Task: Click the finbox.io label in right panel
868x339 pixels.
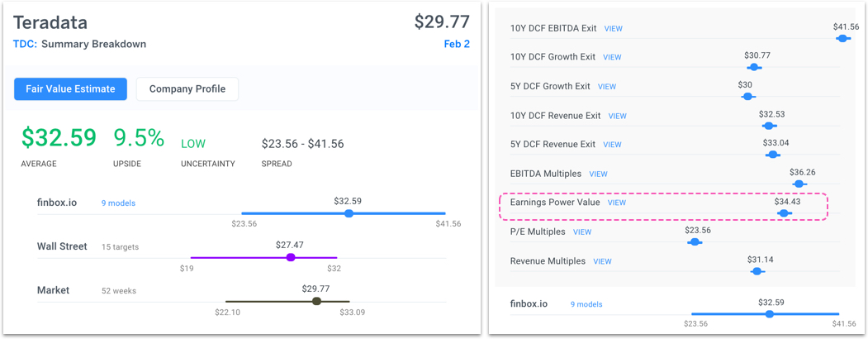Action: coord(529,303)
